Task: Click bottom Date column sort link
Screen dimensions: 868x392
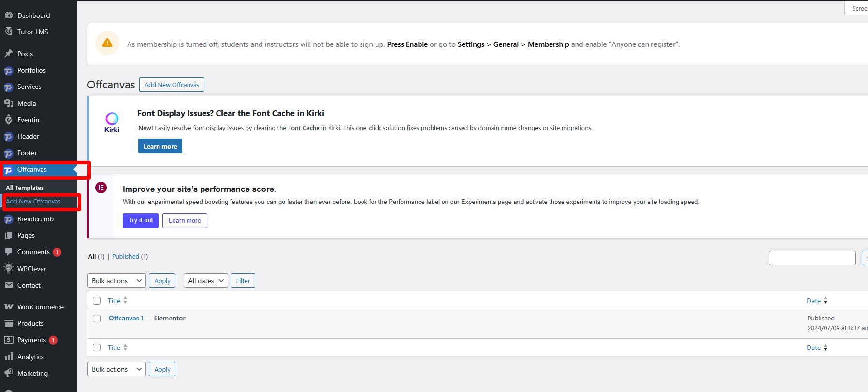Action: coord(817,348)
